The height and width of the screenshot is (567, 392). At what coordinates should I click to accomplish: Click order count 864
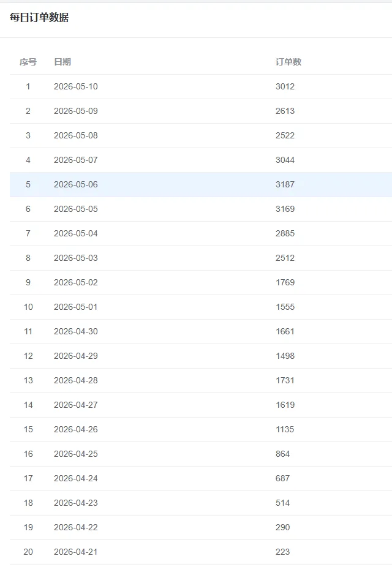[282, 454]
